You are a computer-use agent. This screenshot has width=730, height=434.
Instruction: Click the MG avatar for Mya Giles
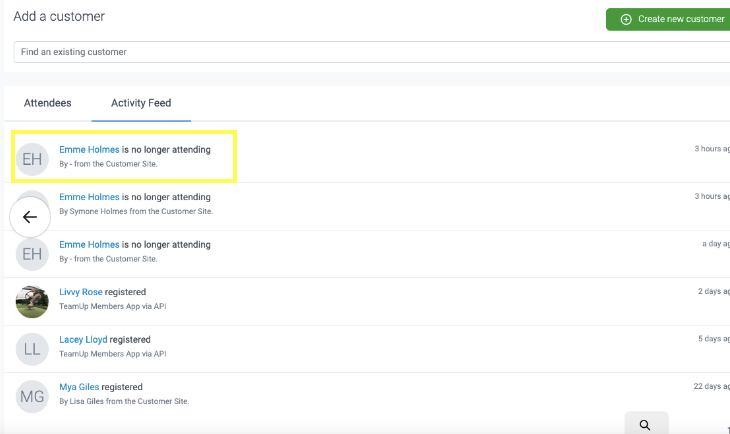click(32, 396)
